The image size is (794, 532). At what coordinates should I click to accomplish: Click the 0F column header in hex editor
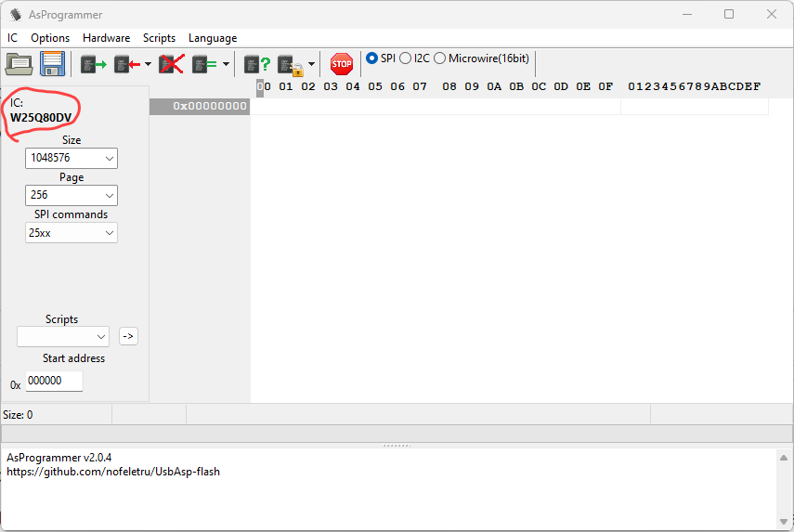[605, 86]
